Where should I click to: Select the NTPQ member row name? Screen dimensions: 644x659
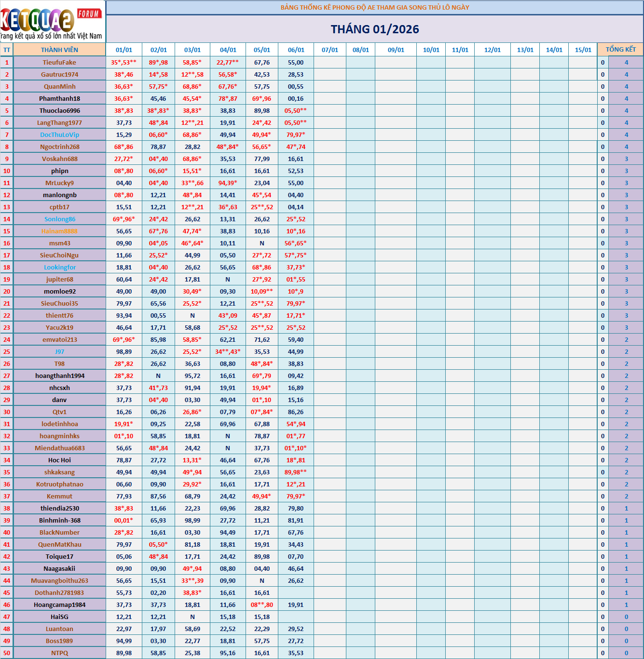pos(59,653)
